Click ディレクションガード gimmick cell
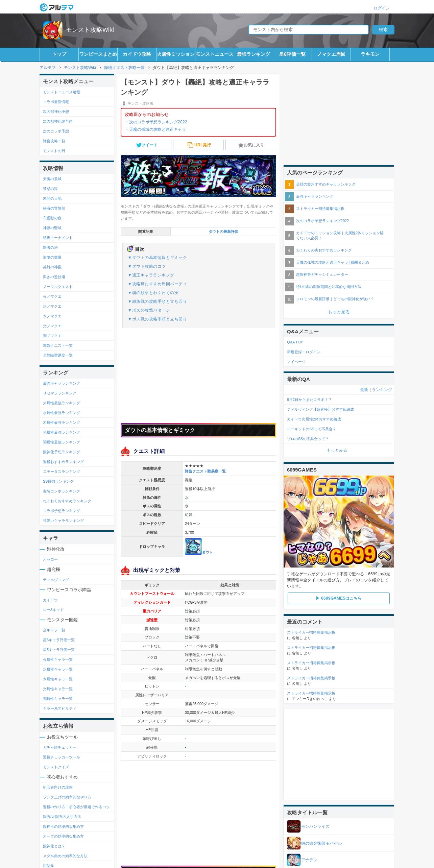Screen dimensions: 434x868 (152, 602)
